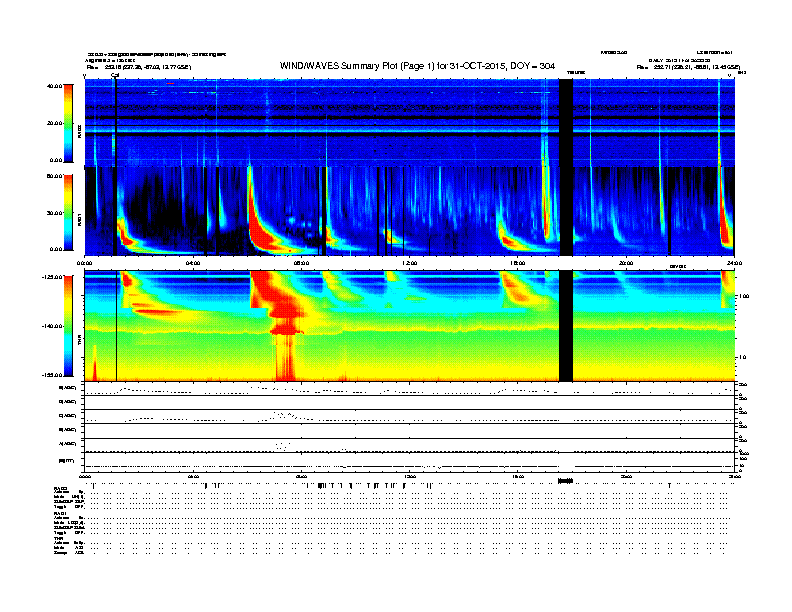Click 24:00 tick directly below RAD1 spectrogram
The width and height of the screenshot is (792, 612).
(x=734, y=263)
